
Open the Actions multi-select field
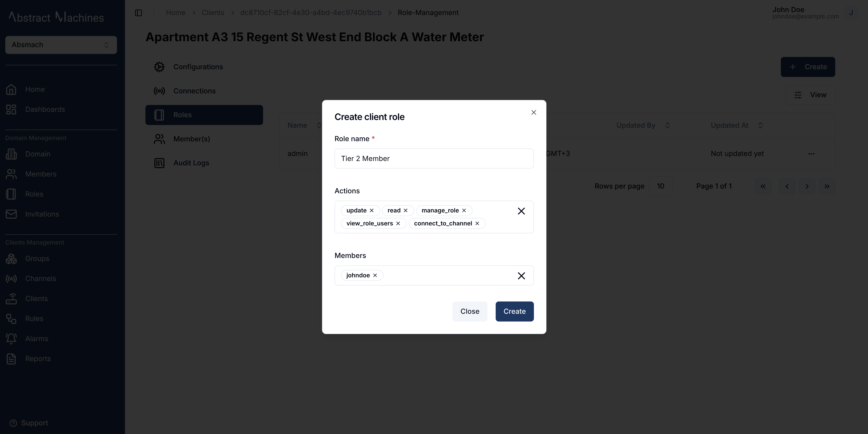pos(434,217)
